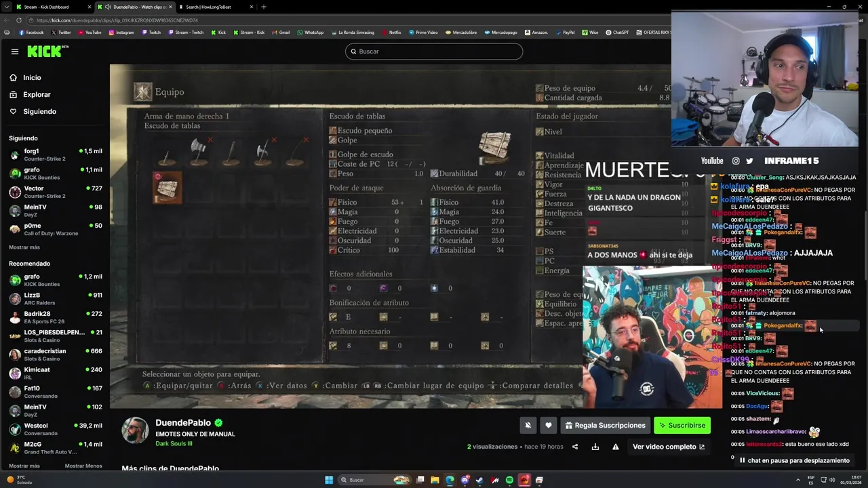This screenshot has width=868, height=488.
Task: Toggle the muted notification bell for DuendePablo
Action: (528, 426)
